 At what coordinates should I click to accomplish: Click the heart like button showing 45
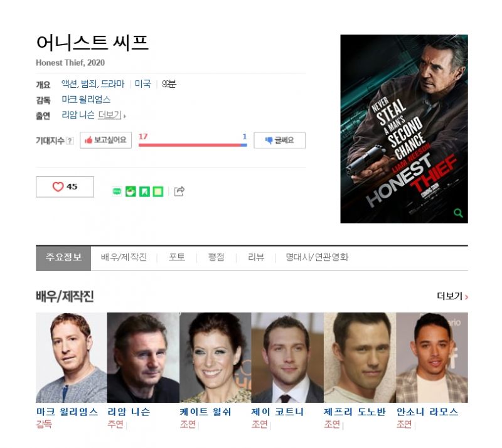[65, 187]
